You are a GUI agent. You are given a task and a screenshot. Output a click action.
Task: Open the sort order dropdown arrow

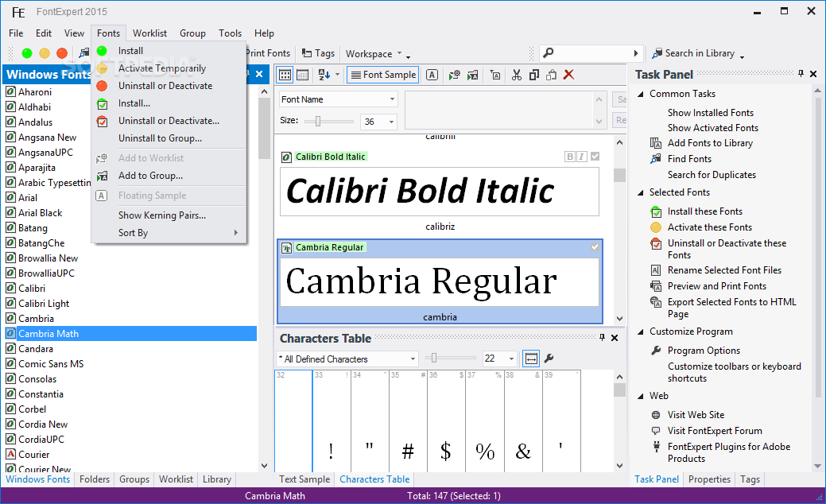click(x=338, y=75)
